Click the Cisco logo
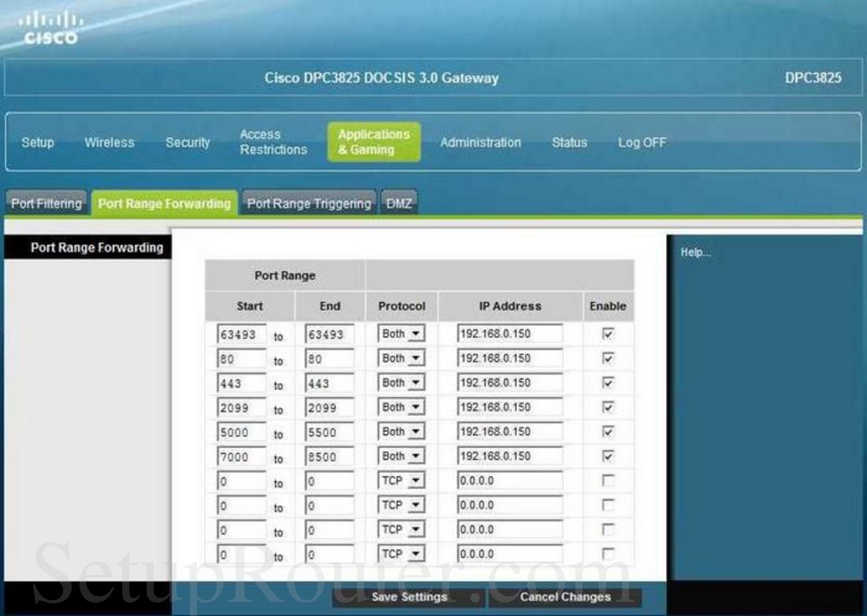 48,28
